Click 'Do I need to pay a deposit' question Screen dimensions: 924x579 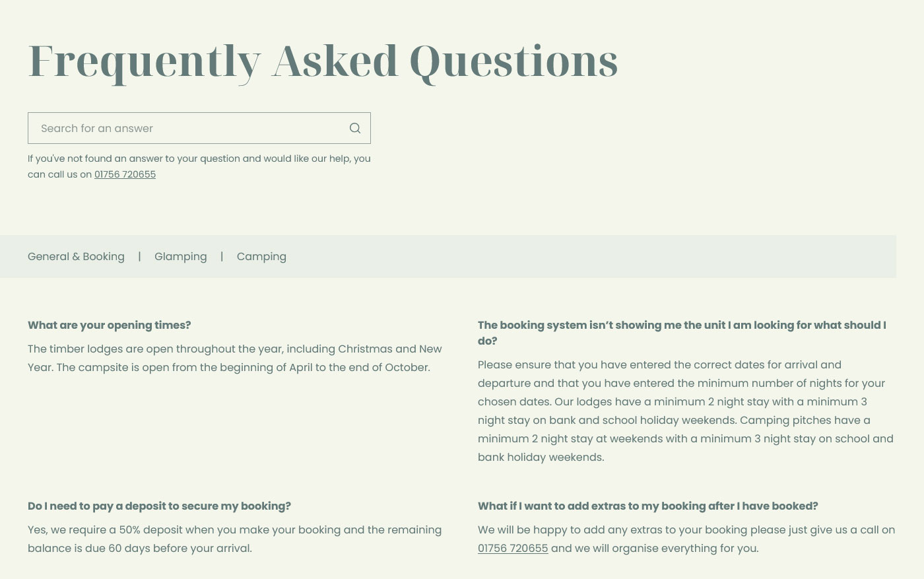click(159, 506)
